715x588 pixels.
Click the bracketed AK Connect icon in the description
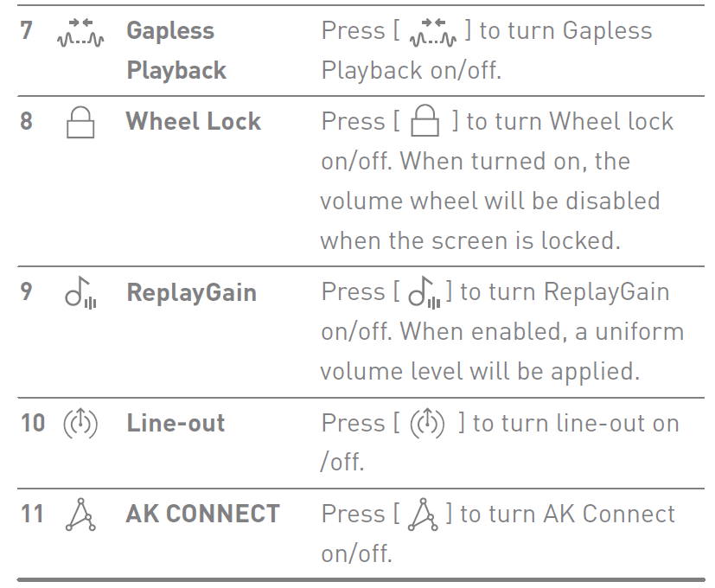425,515
